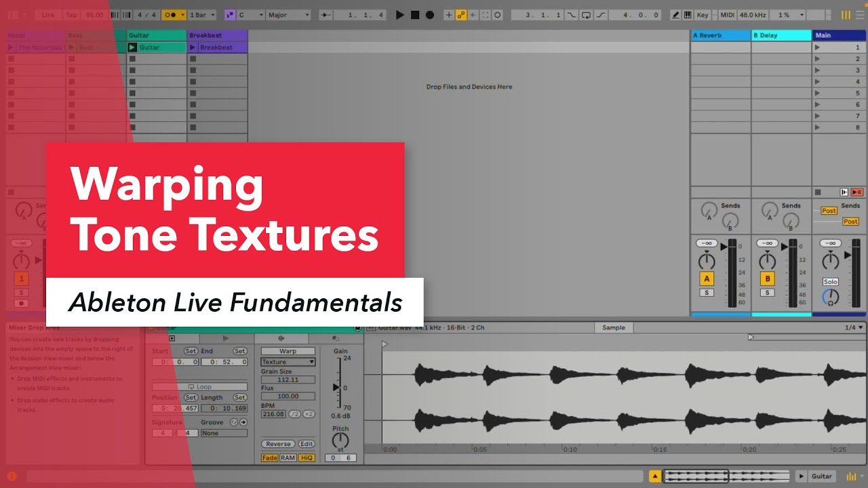Click the first Post button on Main
This screenshot has height=488, width=868.
(829, 211)
